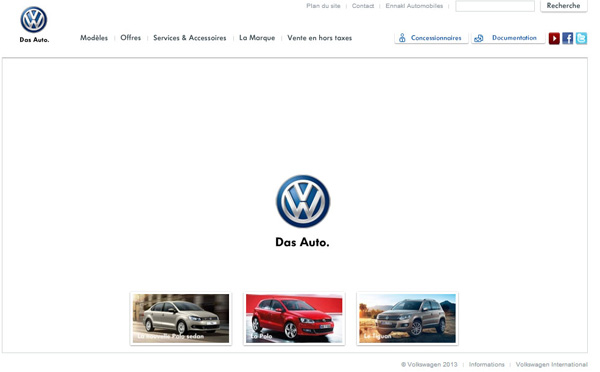Open La Marque menu
The width and height of the screenshot is (600, 372).
(x=257, y=38)
